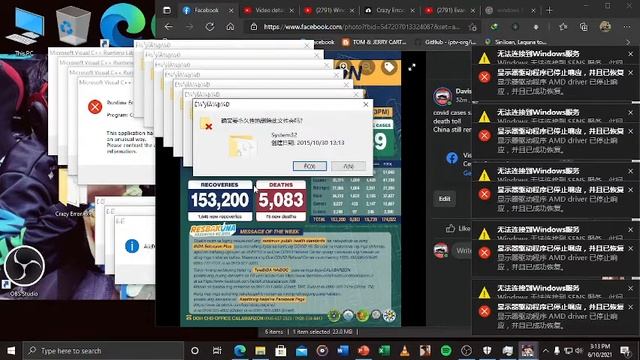The image size is (640, 360).
Task: Click the highlighted default button in delete dialog
Action: click(x=309, y=166)
